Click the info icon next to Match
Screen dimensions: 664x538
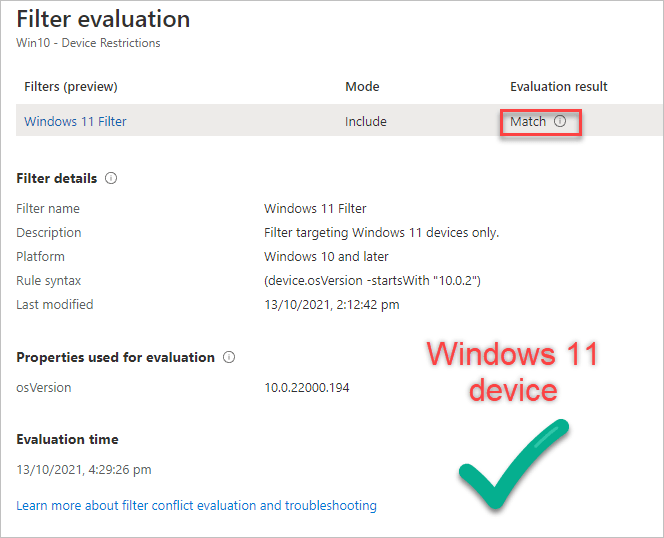[560, 121]
